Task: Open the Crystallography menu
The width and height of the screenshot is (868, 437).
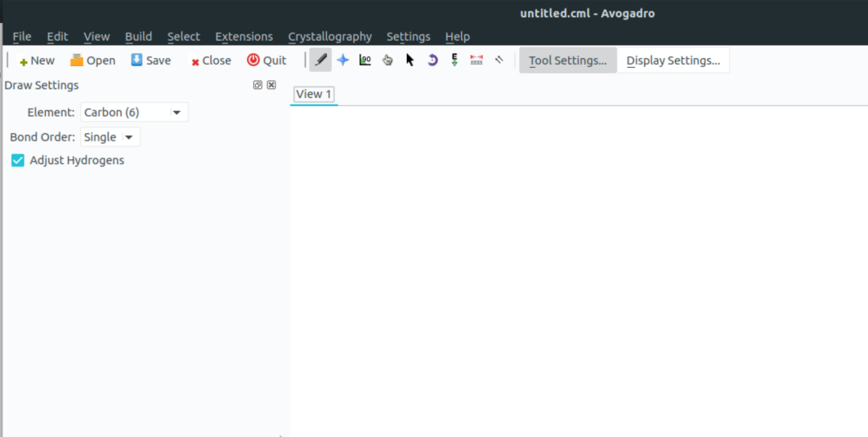Action: [x=329, y=37]
